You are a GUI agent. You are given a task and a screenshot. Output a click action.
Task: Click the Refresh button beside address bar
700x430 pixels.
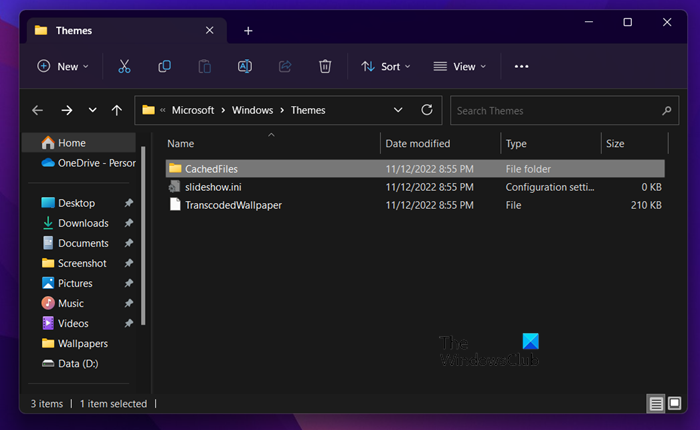[427, 110]
